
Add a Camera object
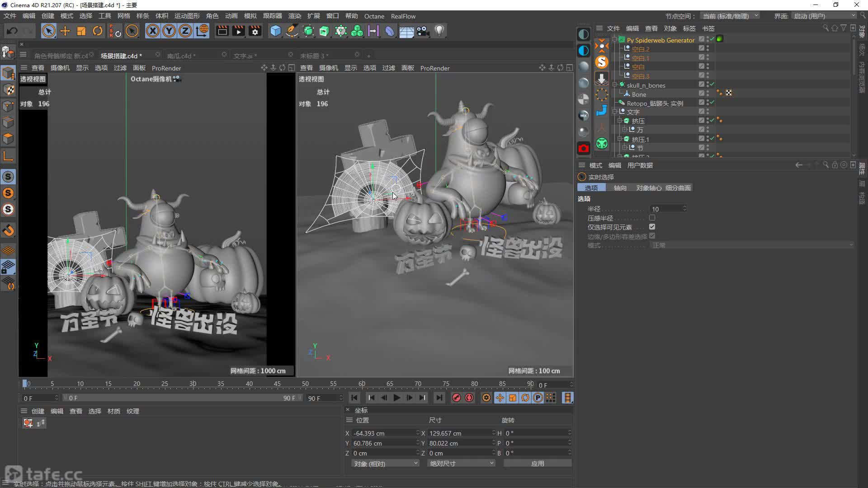point(423,31)
